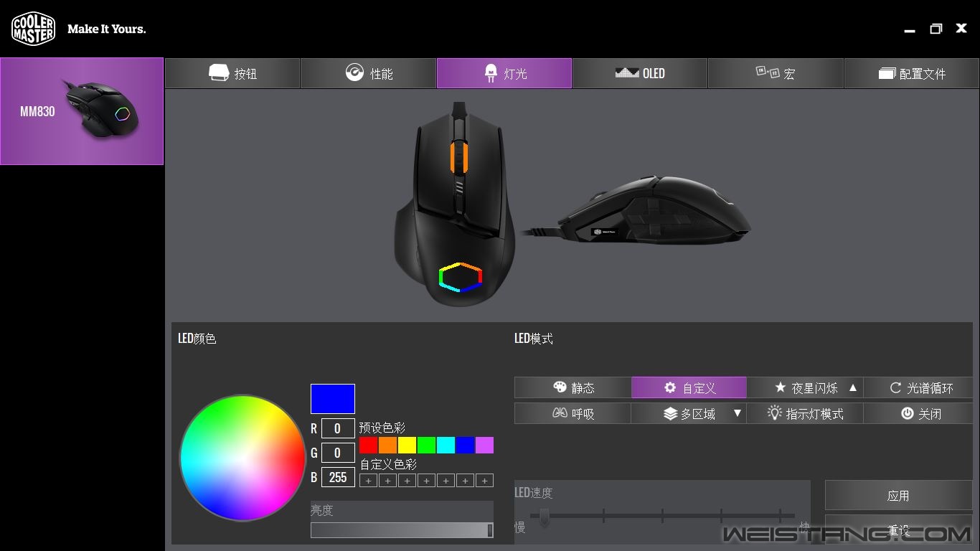Add sixth custom color slot

click(x=465, y=481)
